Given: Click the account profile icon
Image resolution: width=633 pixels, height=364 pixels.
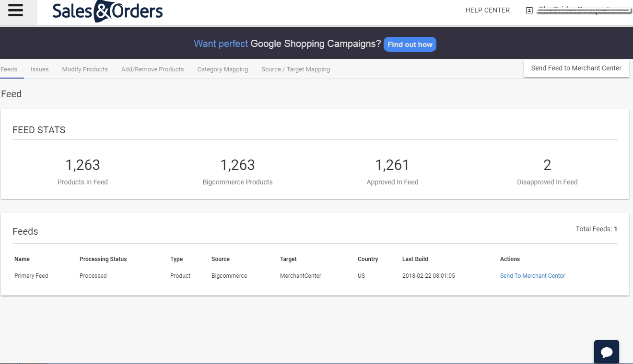Looking at the screenshot, I should [529, 11].
